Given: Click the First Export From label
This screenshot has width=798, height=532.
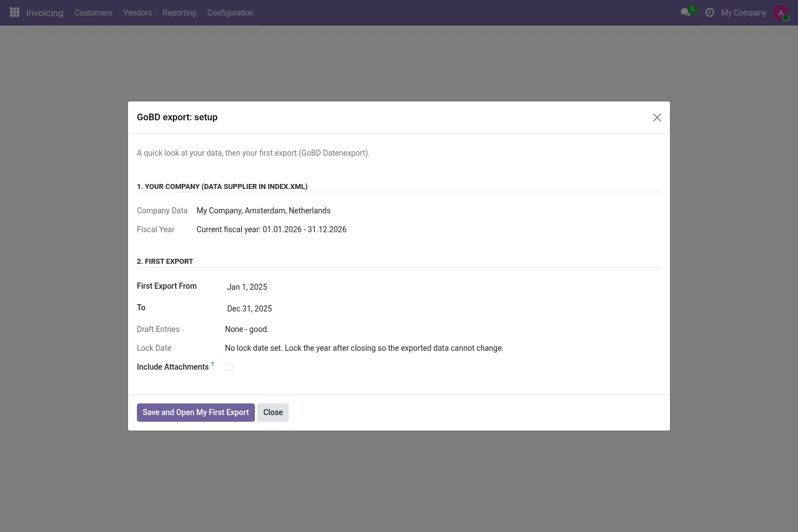Looking at the screenshot, I should coord(167,286).
